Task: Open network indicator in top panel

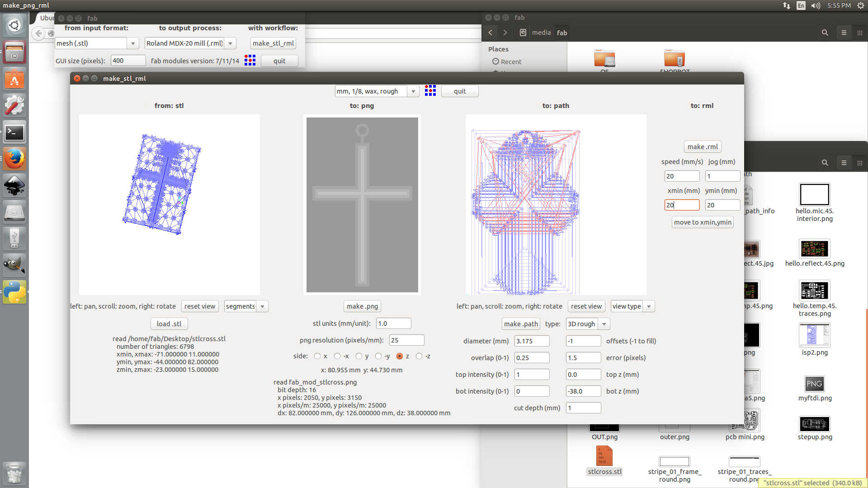Action: tap(787, 5)
